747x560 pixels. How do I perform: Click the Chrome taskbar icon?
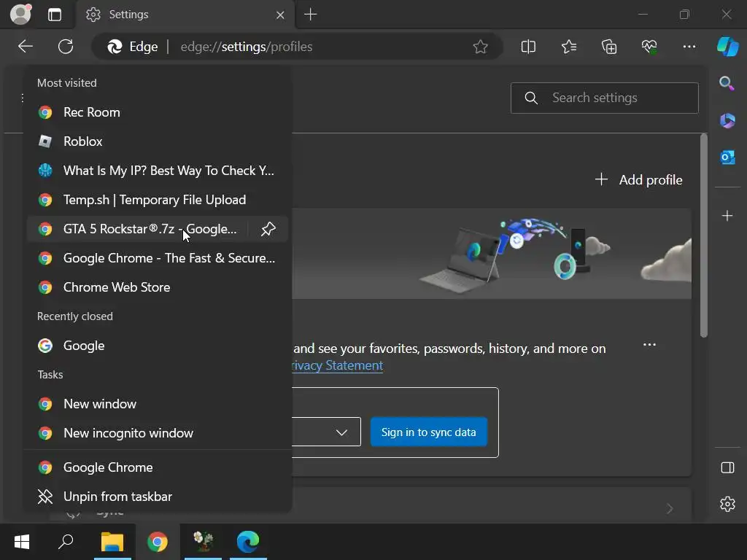coord(158,542)
